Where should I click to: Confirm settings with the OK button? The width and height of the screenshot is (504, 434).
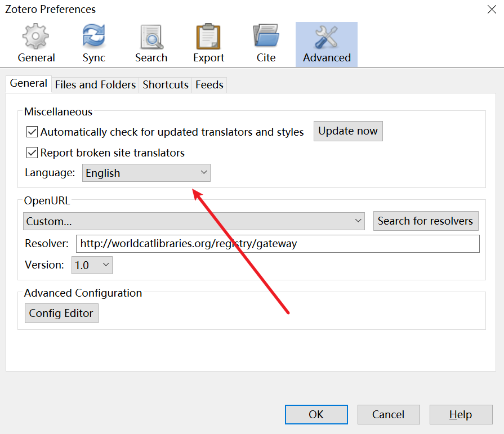point(316,415)
